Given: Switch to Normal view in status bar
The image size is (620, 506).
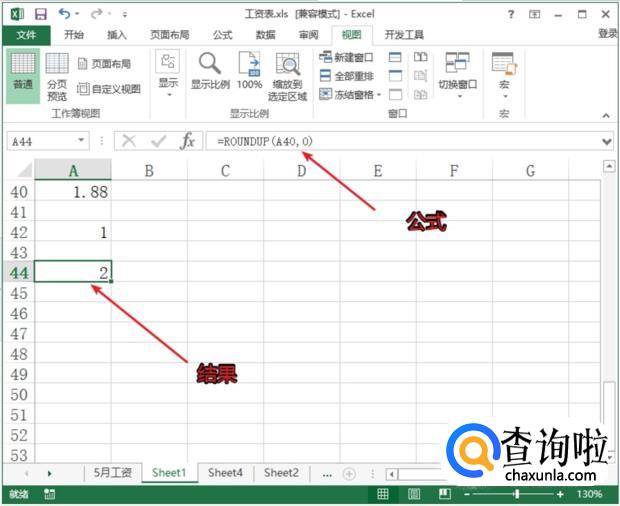Looking at the screenshot, I should point(382,494).
